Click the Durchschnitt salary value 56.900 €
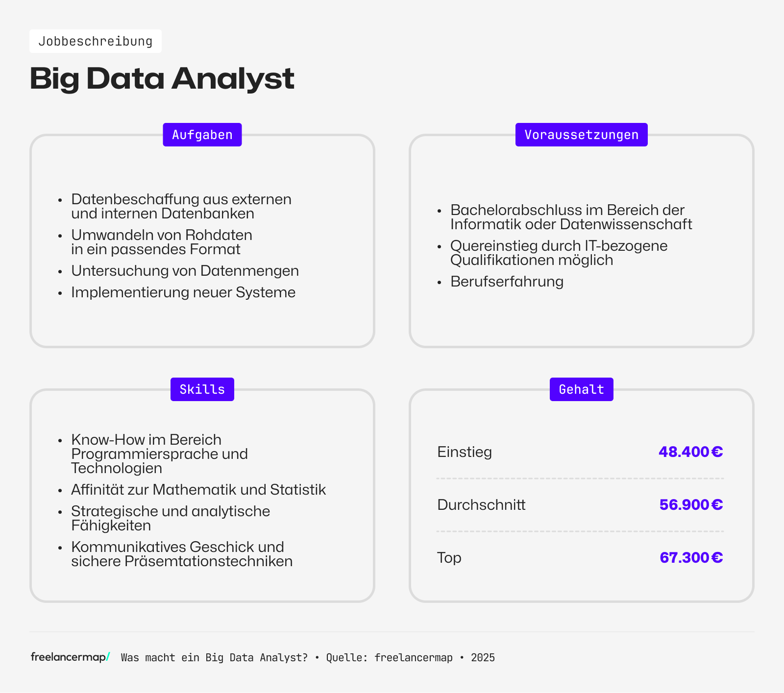 point(691,504)
